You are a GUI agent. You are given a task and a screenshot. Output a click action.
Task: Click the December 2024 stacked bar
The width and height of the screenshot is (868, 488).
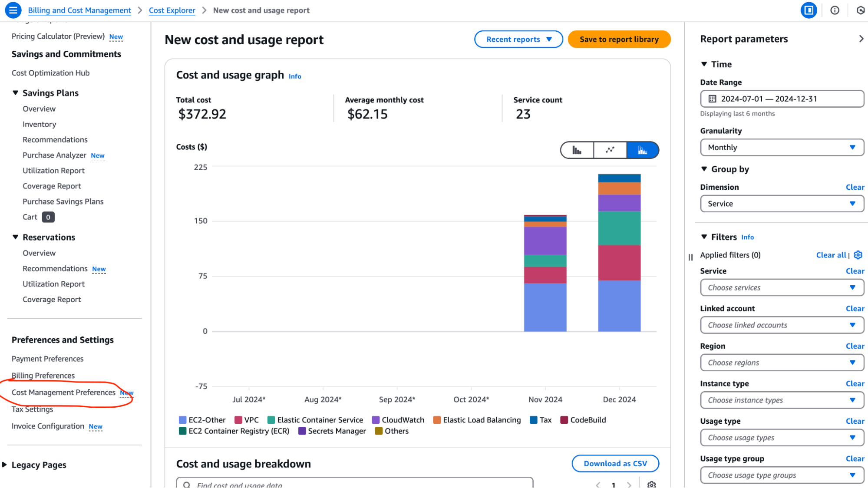click(619, 253)
